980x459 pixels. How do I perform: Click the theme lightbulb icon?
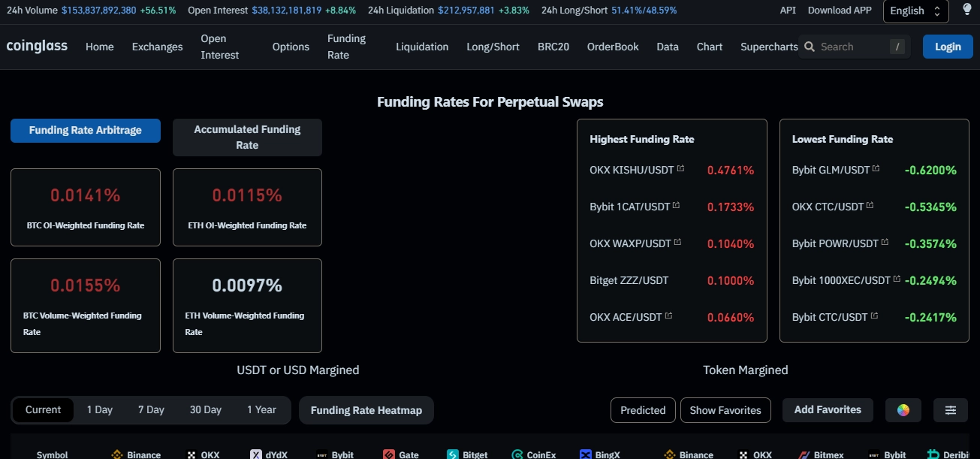(967, 11)
